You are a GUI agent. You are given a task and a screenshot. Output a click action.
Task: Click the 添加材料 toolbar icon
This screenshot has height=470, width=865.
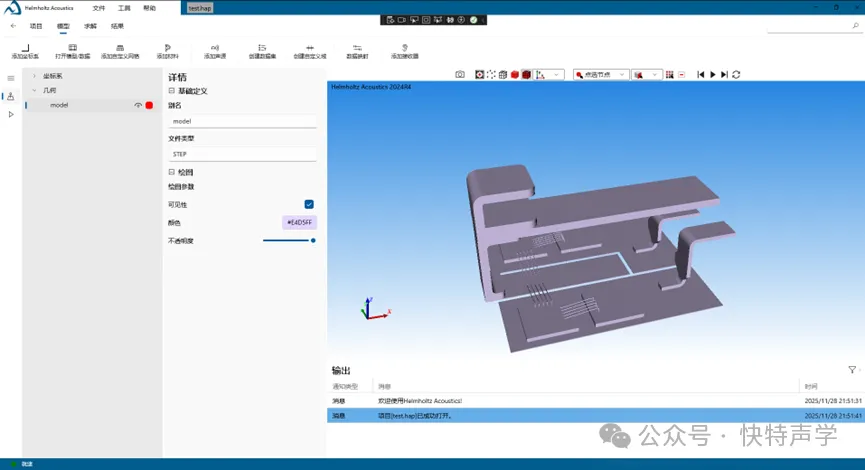pos(166,48)
